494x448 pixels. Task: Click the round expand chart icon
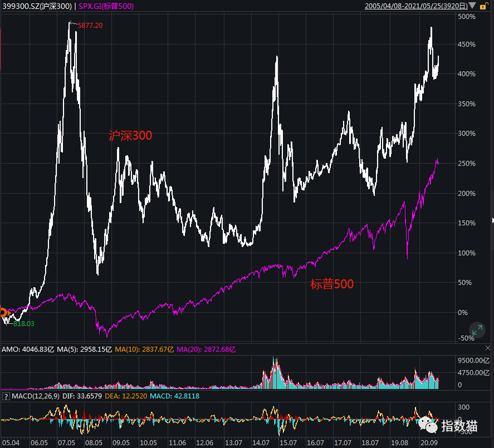tap(477, 330)
